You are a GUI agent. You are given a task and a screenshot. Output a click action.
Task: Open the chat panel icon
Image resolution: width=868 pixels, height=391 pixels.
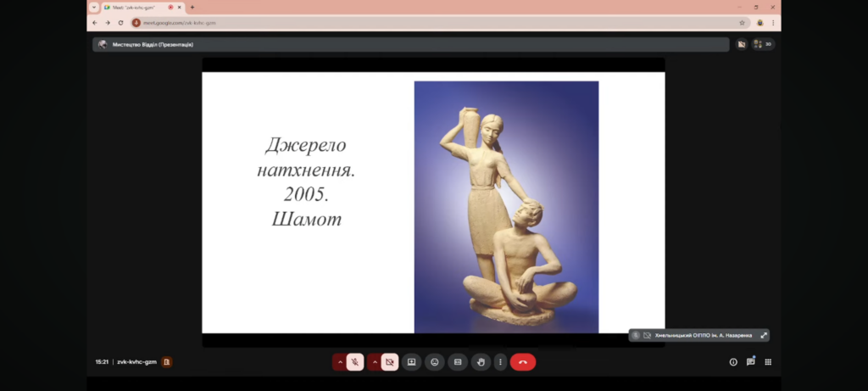750,362
